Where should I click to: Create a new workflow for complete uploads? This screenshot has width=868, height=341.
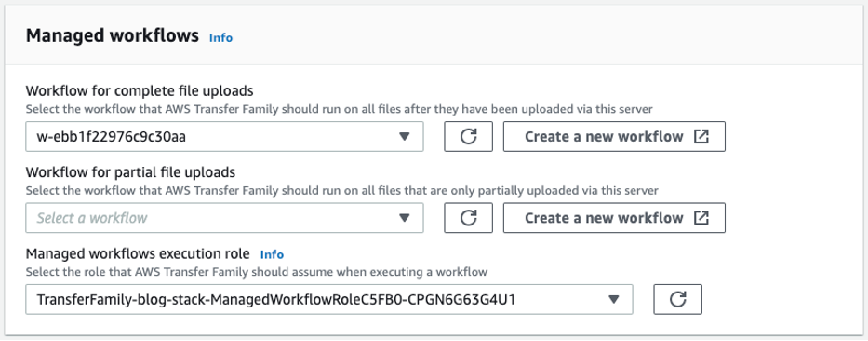point(614,136)
